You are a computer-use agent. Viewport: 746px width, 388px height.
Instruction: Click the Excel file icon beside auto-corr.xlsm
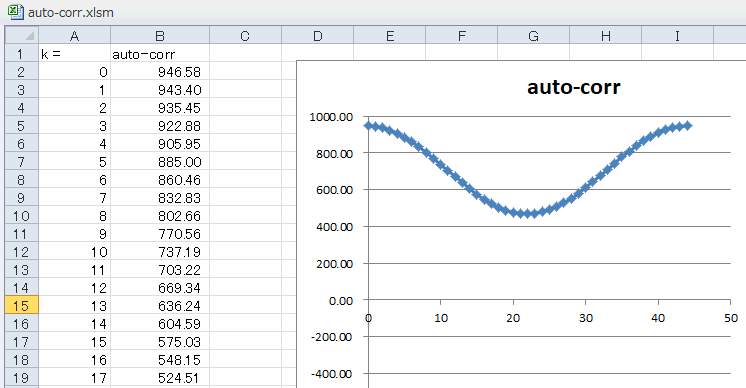(x=15, y=12)
